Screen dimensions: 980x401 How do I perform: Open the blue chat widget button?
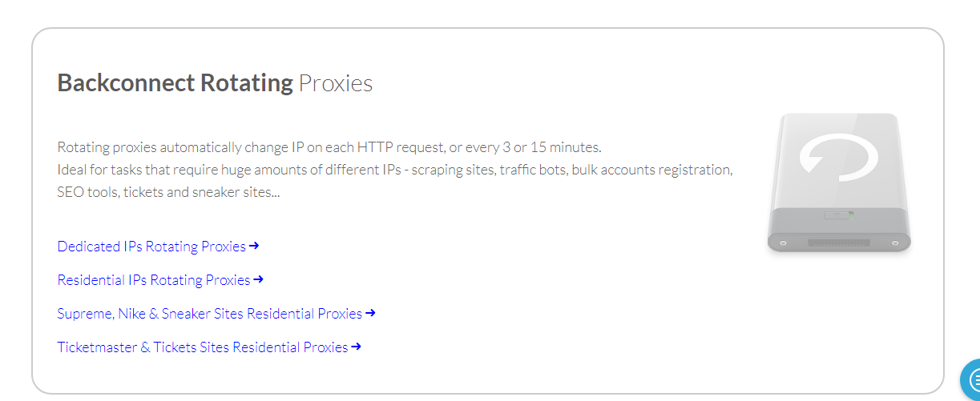(x=972, y=383)
